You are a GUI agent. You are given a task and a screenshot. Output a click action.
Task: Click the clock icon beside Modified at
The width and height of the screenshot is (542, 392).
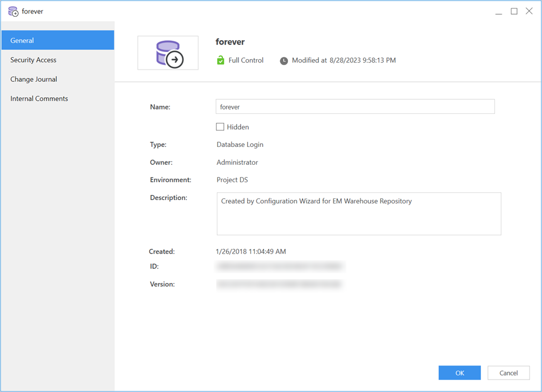click(284, 61)
